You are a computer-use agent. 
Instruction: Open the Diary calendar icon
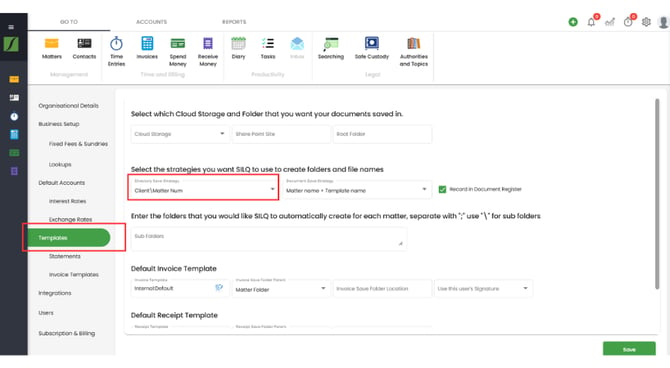pyautogui.click(x=238, y=43)
